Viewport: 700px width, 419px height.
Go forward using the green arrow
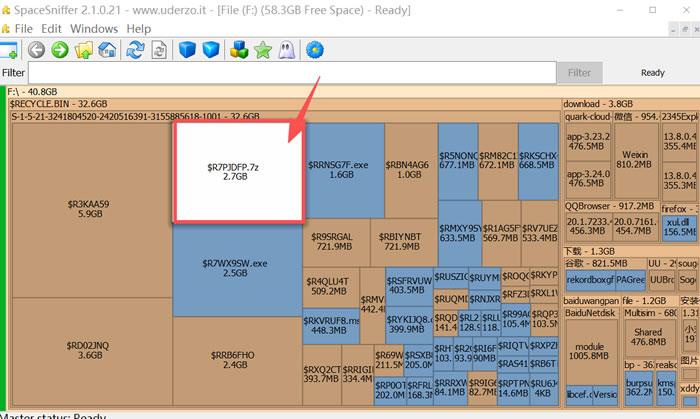tap(60, 50)
